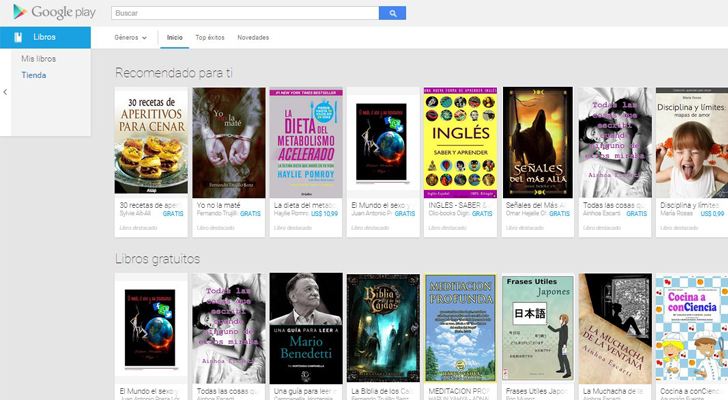This screenshot has width=728, height=400.
Task: Open Mis libros in the sidebar
Action: click(39, 59)
